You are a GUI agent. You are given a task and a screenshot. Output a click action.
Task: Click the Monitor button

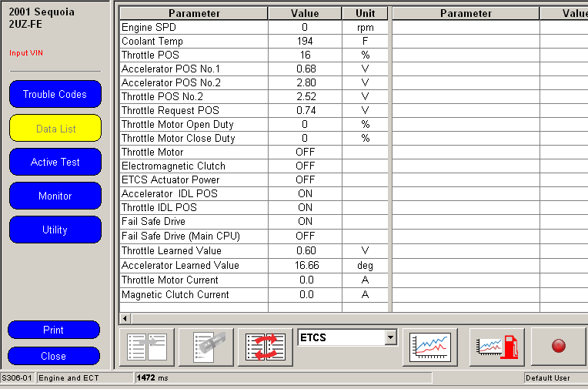coord(55,196)
